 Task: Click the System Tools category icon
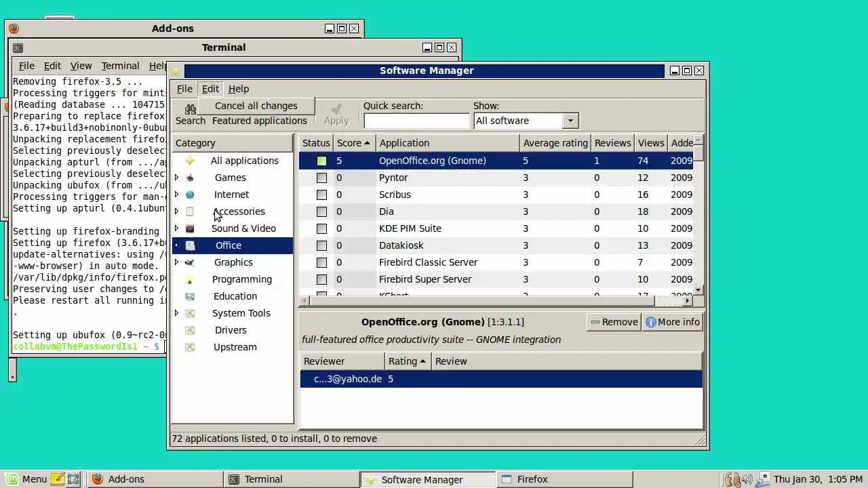[190, 313]
